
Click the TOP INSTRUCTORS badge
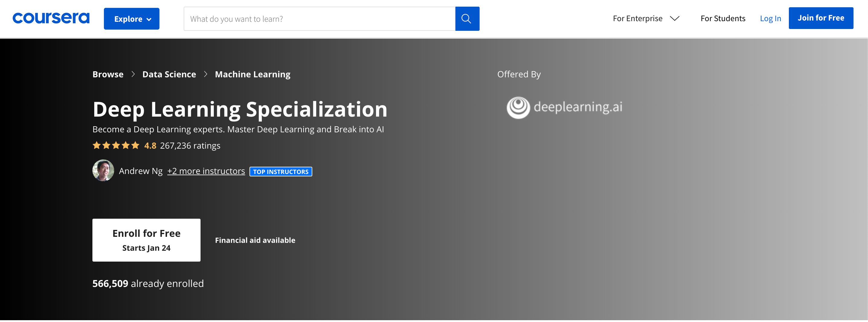281,172
